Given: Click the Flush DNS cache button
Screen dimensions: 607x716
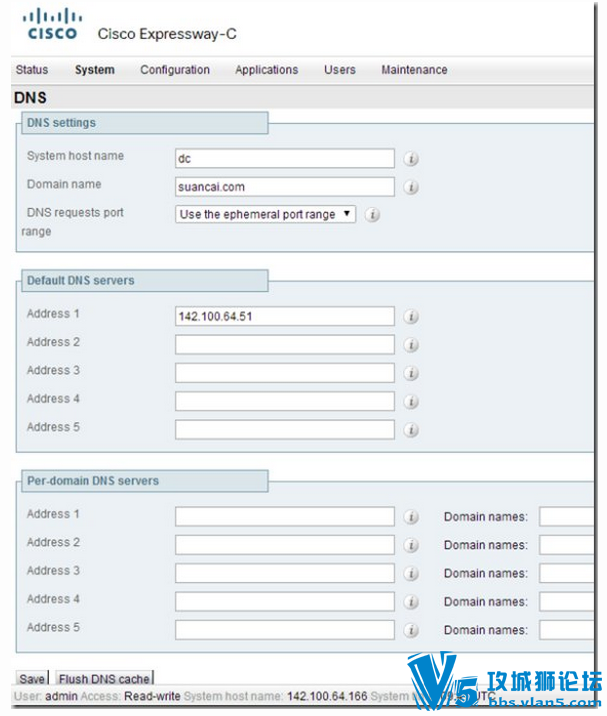Looking at the screenshot, I should coord(104,678).
